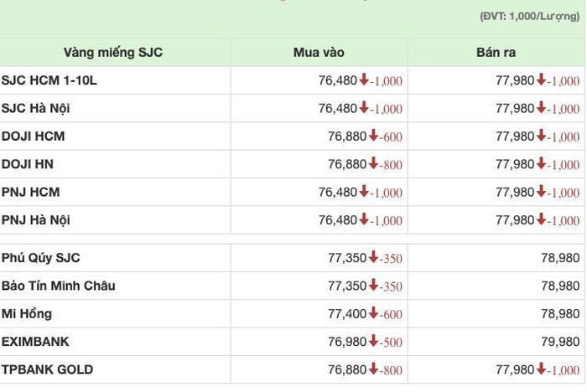Select the SJC HCM 1-10L row label
This screenshot has width=587, height=392.
pos(49,80)
